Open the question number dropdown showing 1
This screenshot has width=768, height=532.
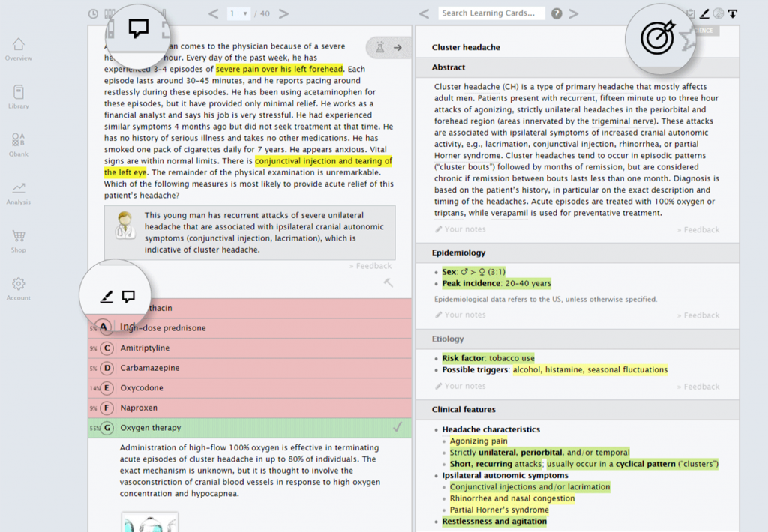click(239, 13)
